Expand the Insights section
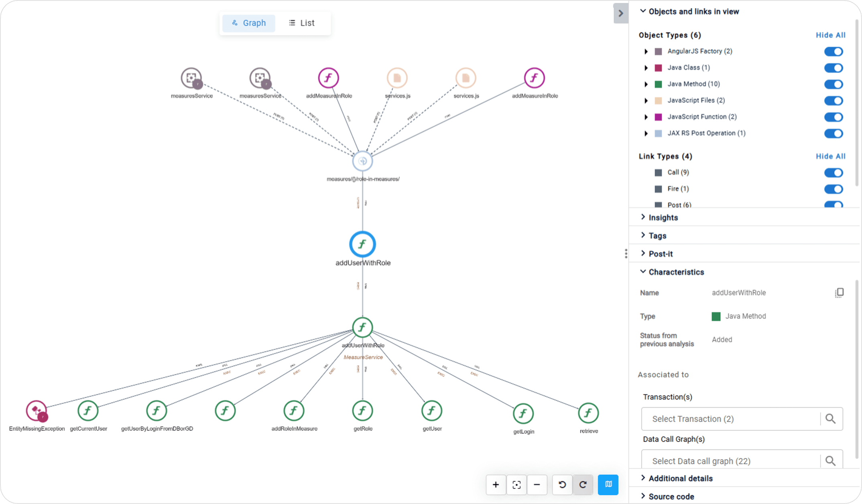Screen dimensions: 862x504 (x=663, y=217)
